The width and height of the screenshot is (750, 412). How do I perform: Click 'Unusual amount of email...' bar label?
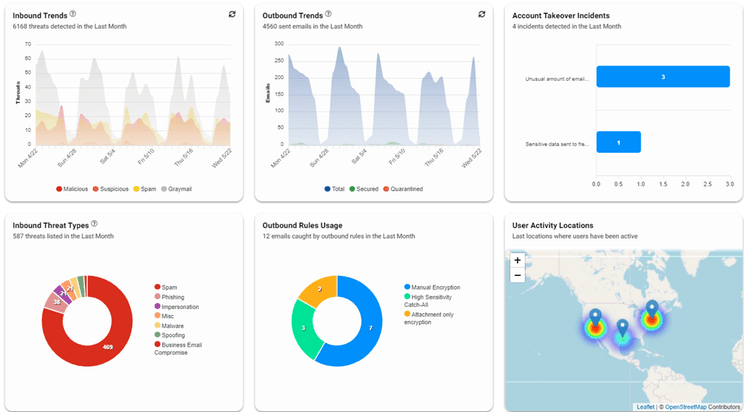point(557,79)
